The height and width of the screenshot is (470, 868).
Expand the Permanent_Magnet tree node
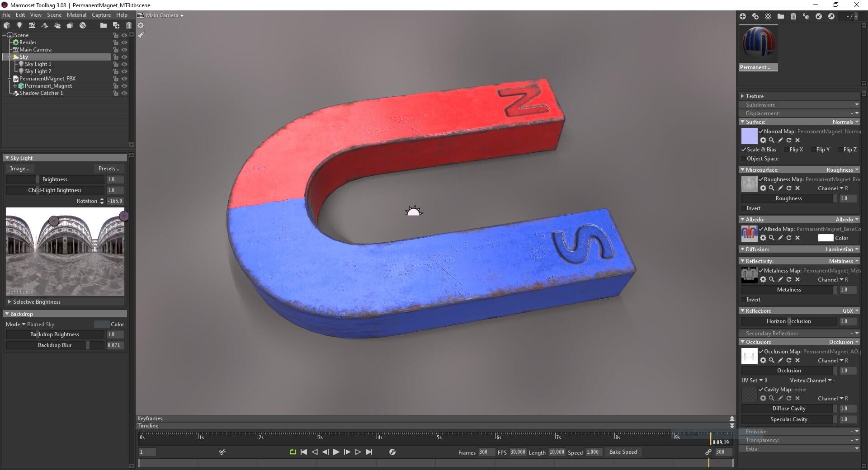[x=15, y=86]
